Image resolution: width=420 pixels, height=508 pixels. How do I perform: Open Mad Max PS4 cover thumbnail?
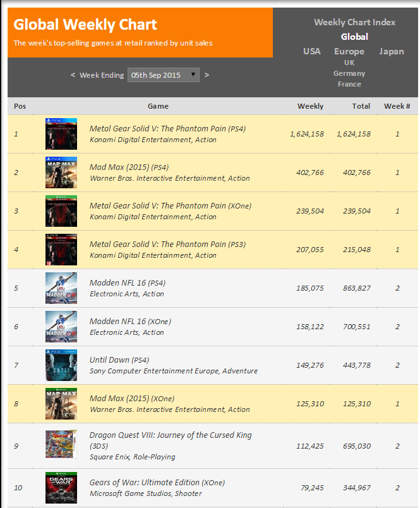coord(61,172)
